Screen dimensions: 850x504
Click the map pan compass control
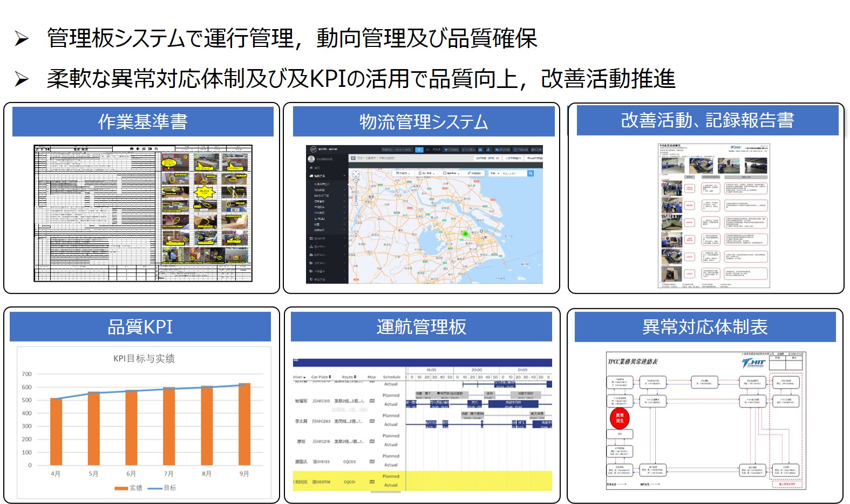click(356, 174)
